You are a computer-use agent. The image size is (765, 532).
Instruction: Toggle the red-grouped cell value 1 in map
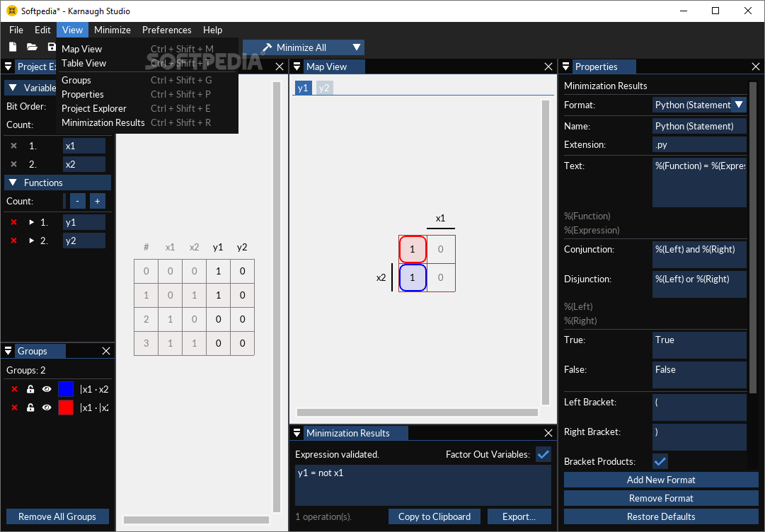[x=413, y=249]
